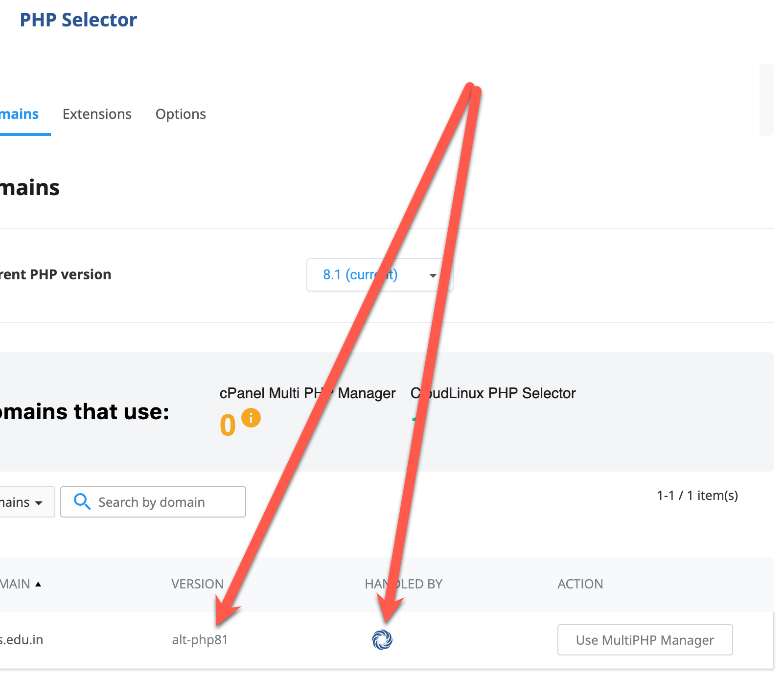Click the PHP Selector page title
The width and height of the screenshot is (784, 676).
78,20
